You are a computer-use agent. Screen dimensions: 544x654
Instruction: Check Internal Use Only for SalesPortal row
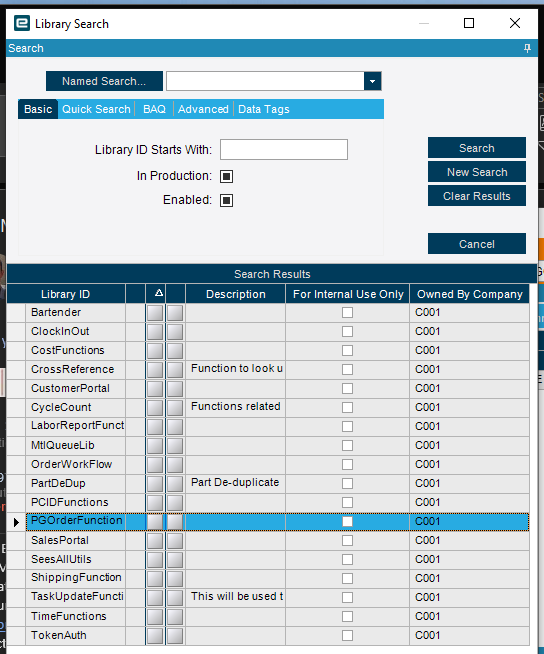347,541
